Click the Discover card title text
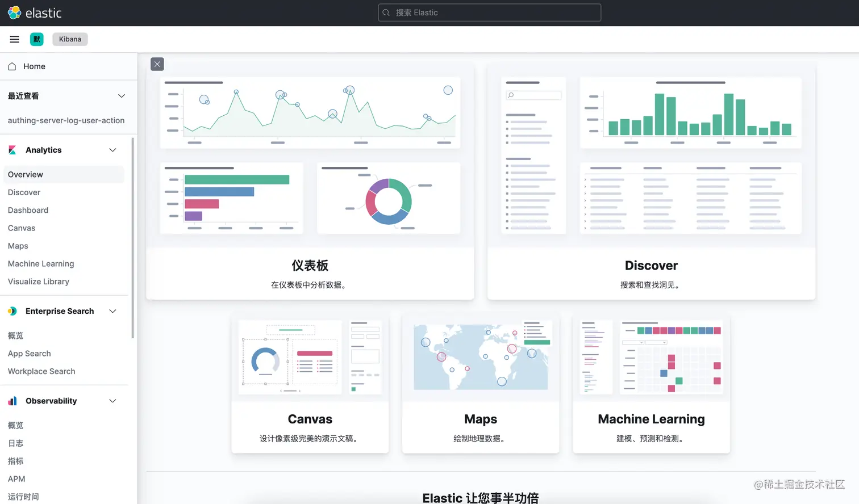This screenshot has width=859, height=504. tap(652, 266)
